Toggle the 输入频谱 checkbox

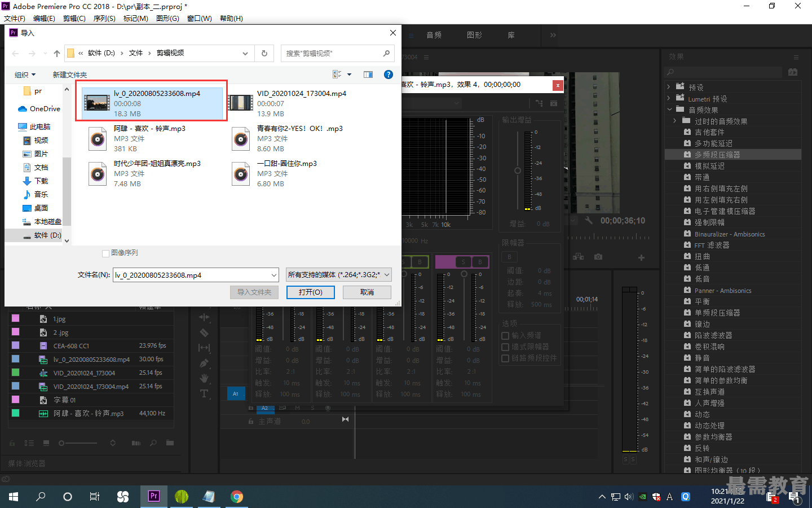pos(505,335)
